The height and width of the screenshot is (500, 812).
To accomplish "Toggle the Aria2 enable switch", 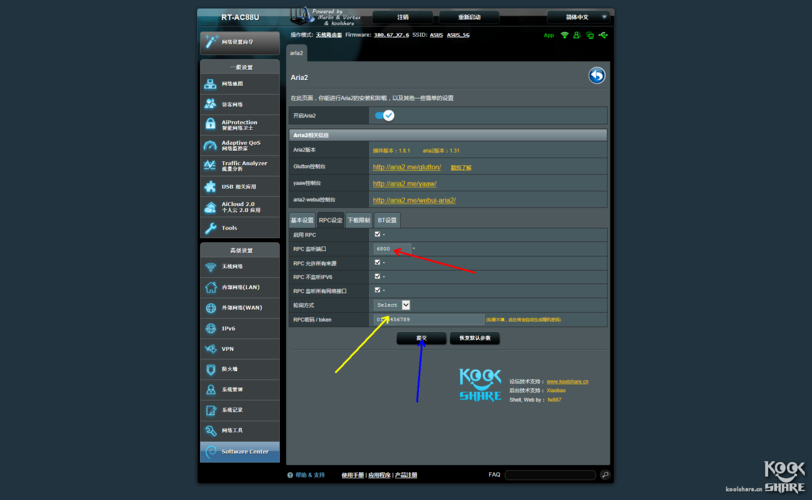I will 384,116.
